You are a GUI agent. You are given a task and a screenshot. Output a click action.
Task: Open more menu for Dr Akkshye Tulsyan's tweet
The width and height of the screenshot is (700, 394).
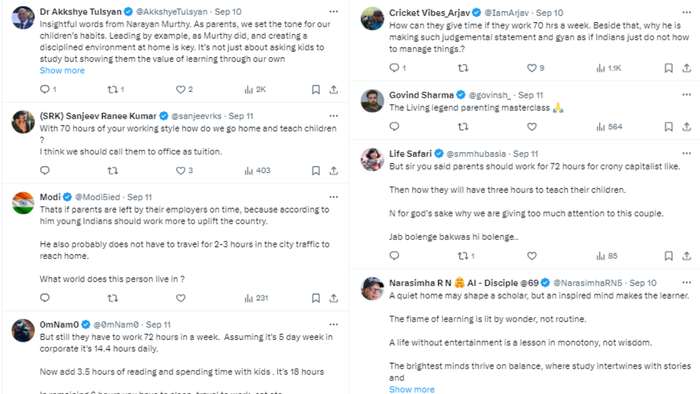point(333,12)
